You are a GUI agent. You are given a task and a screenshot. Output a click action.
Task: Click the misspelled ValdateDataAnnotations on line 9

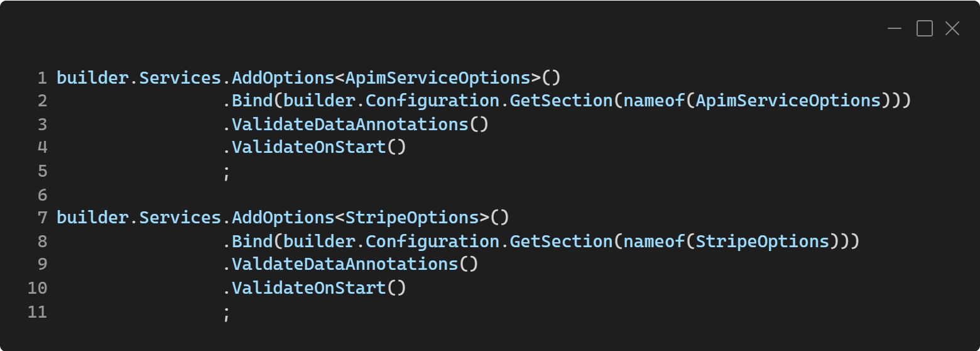pos(346,264)
